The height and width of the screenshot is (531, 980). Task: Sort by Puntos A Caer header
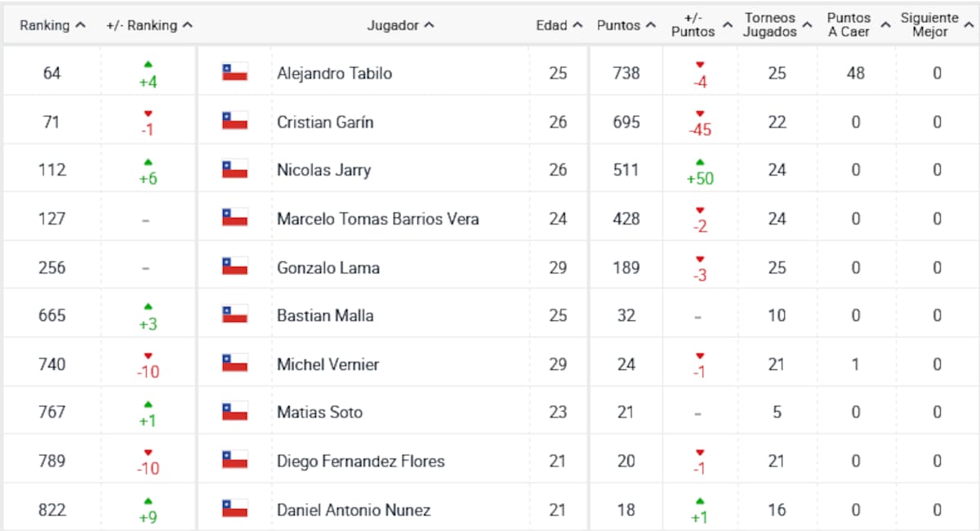point(849,25)
